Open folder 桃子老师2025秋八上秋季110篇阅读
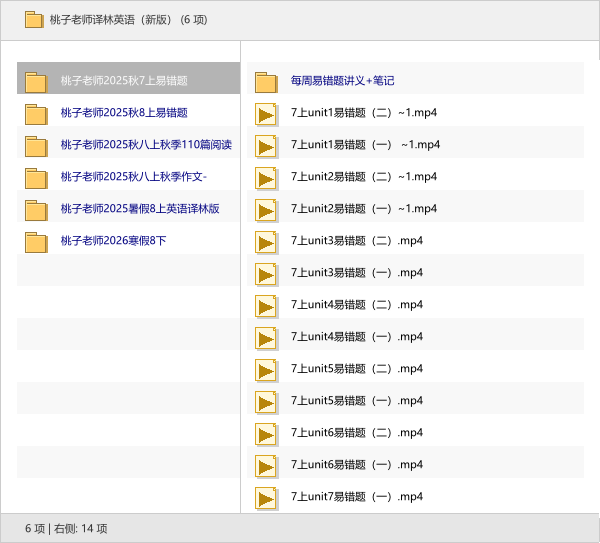Viewport: 600px width, 543px height. (146, 145)
